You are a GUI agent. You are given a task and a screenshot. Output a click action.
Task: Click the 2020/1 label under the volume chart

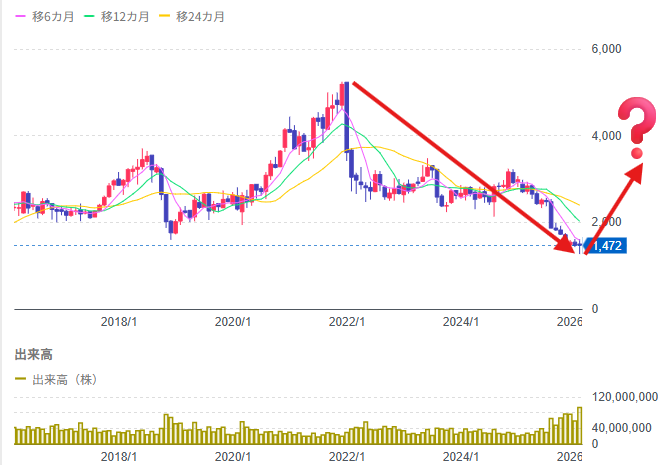pyautogui.click(x=232, y=456)
